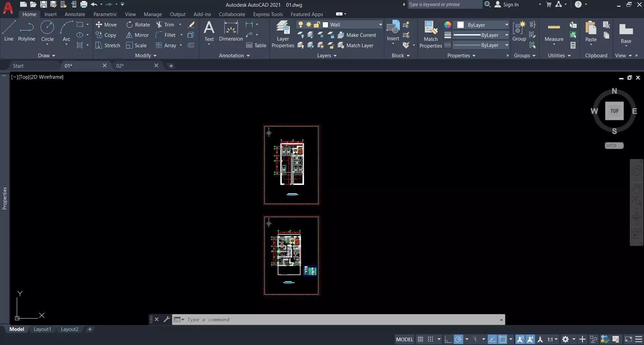The height and width of the screenshot is (345, 644).
Task: Click the Match Layer tool
Action: 356,45
